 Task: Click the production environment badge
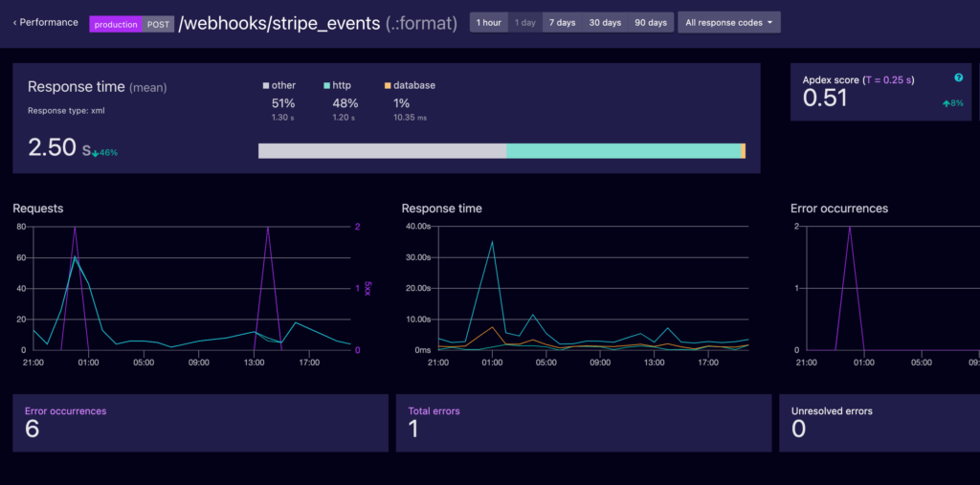tap(116, 24)
